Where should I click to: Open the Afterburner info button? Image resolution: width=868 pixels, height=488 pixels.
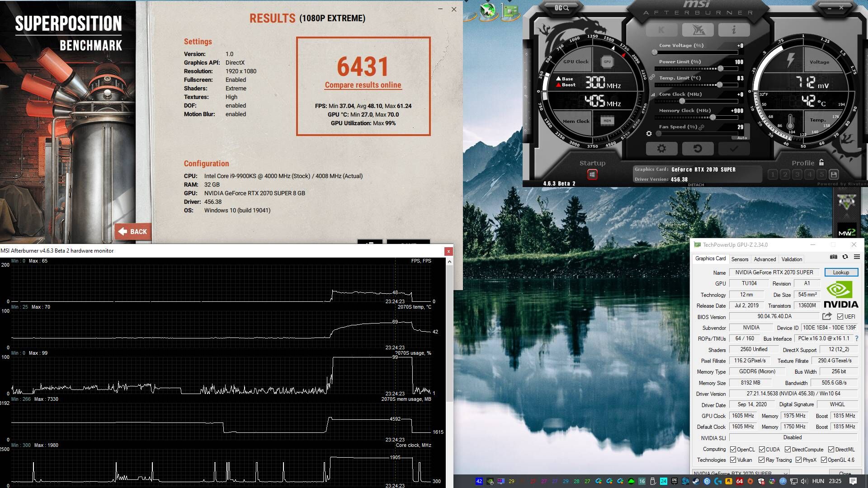pos(734,30)
